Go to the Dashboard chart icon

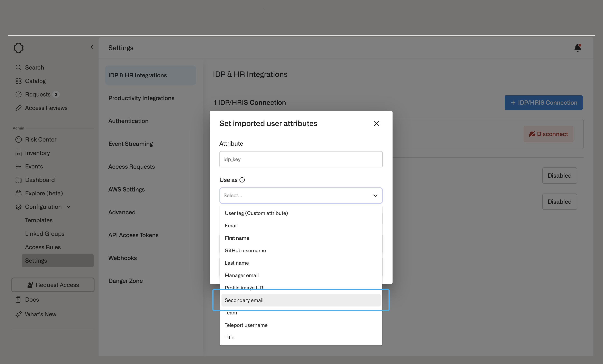[x=19, y=180]
